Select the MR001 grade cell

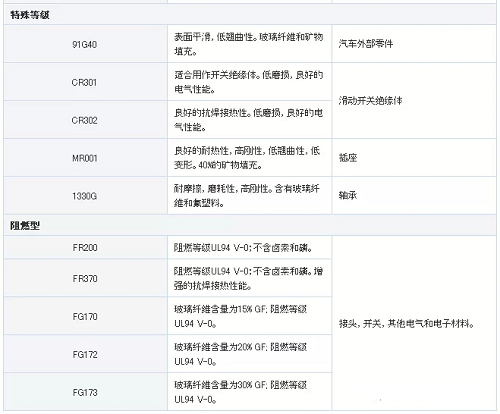pyautogui.click(x=85, y=158)
